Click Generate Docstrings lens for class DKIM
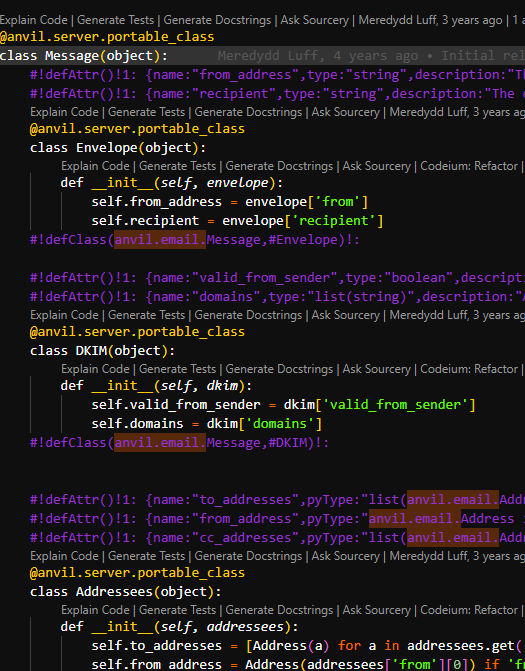This screenshot has height=671, width=525. coord(248,315)
